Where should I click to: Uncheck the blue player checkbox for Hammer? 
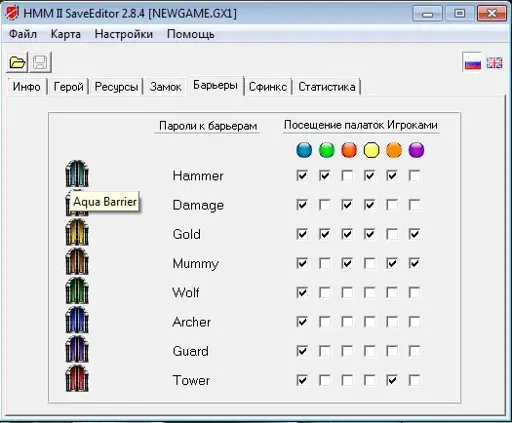[302, 176]
